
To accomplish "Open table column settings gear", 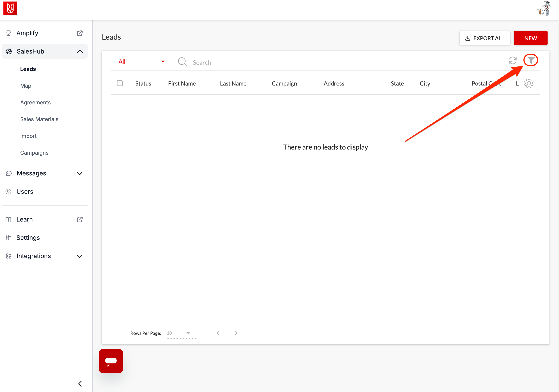I will pos(528,83).
